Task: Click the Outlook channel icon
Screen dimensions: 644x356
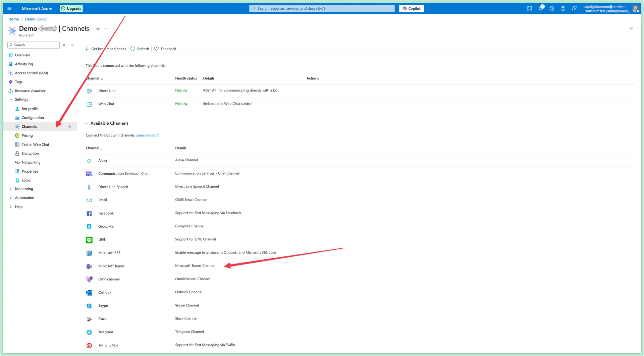Action: 89,293
